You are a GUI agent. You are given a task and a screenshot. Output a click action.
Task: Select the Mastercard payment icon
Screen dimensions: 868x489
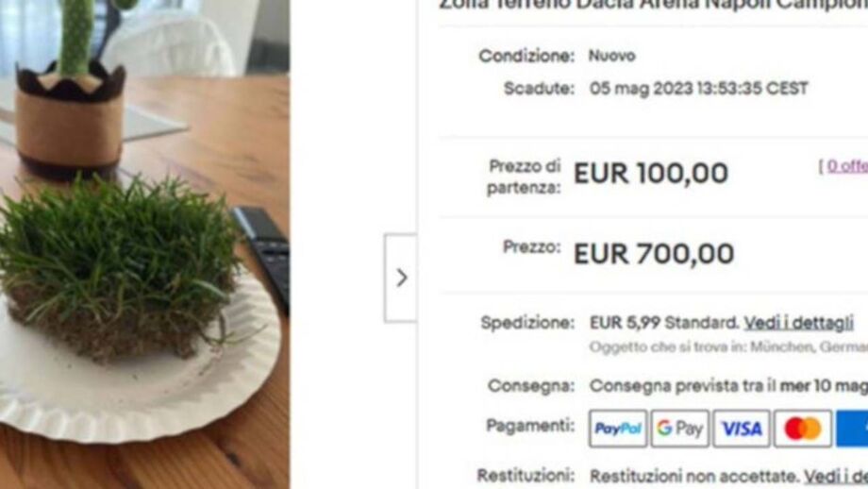803,428
